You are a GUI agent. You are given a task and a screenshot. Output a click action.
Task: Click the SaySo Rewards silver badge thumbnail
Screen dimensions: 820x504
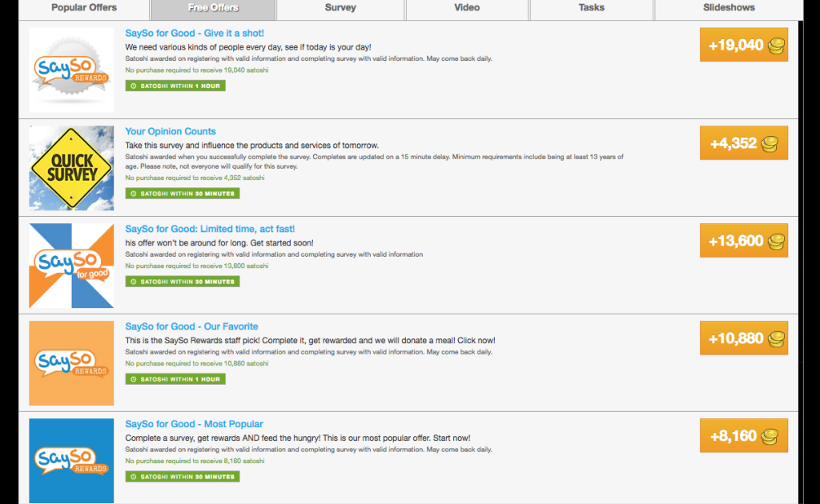click(x=71, y=70)
